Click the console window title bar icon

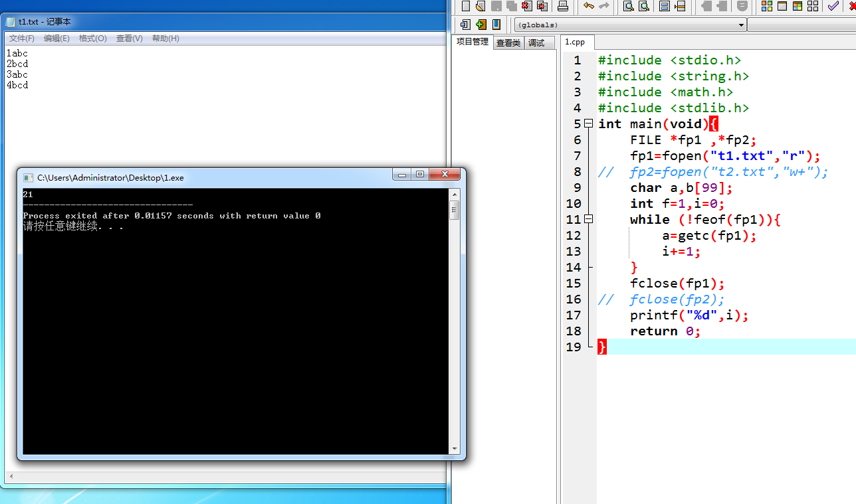point(28,177)
